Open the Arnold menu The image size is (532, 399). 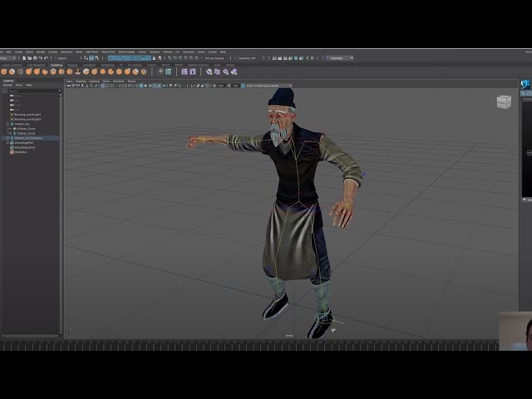213,52
